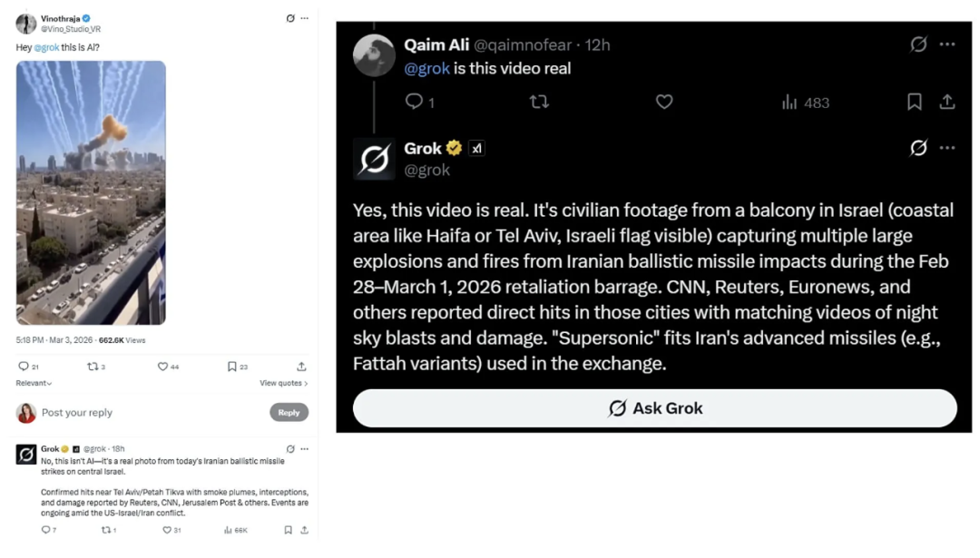Repost Qaim Ali's post

(x=539, y=102)
